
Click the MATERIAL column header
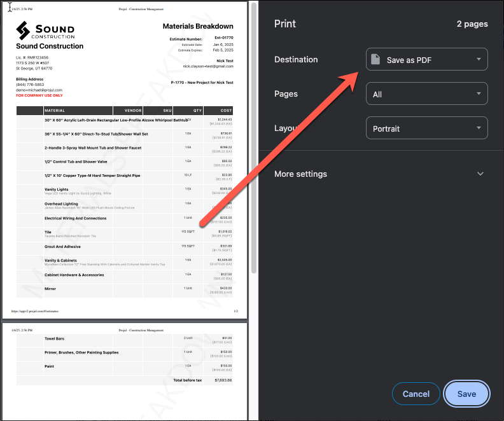(x=55, y=111)
